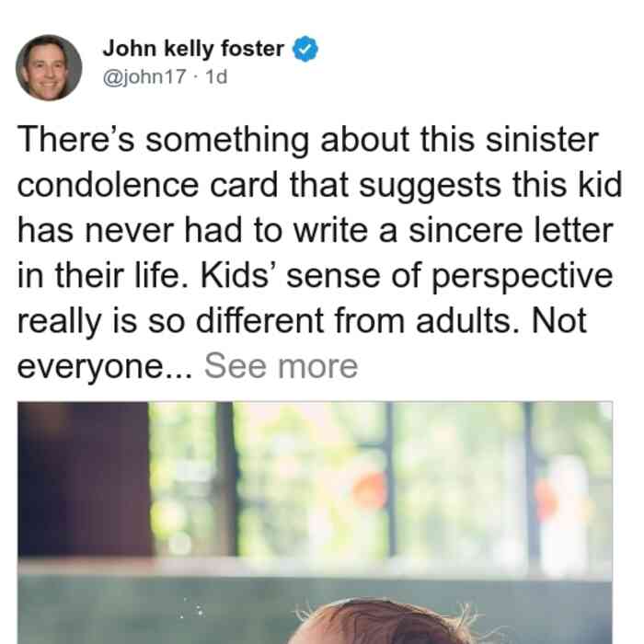Open John kelly foster's profile avatar
The width and height of the screenshot is (644, 644).
click(x=49, y=68)
